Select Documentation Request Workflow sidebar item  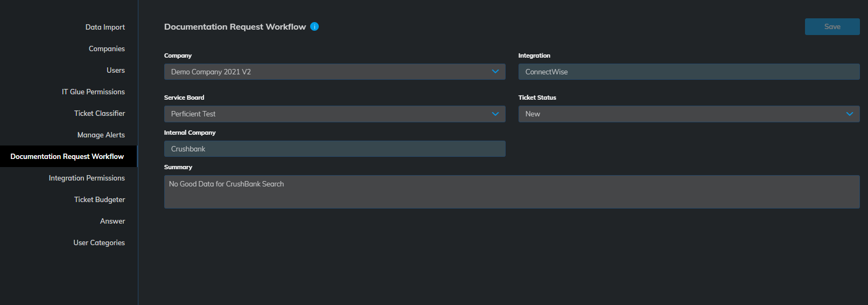click(x=68, y=156)
